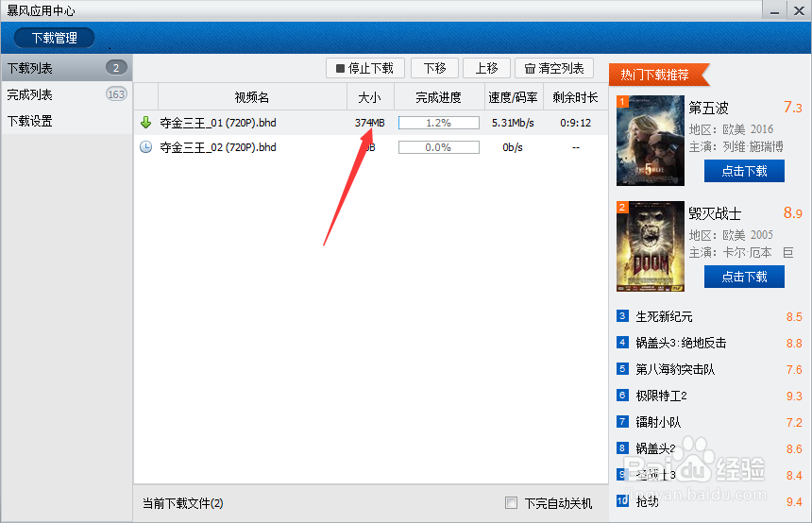Open 生死新纪元 in the hot list
Viewport: 812px width, 523px height.
[x=665, y=316]
